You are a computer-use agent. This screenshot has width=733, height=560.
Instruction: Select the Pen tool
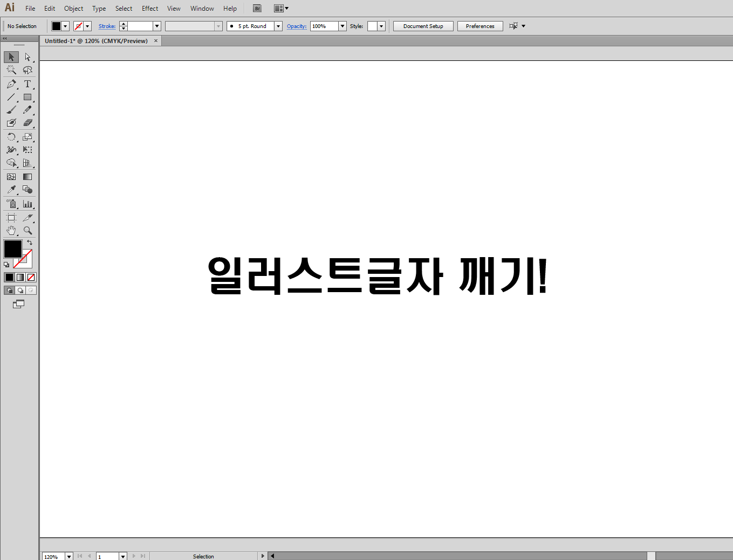pos(11,84)
